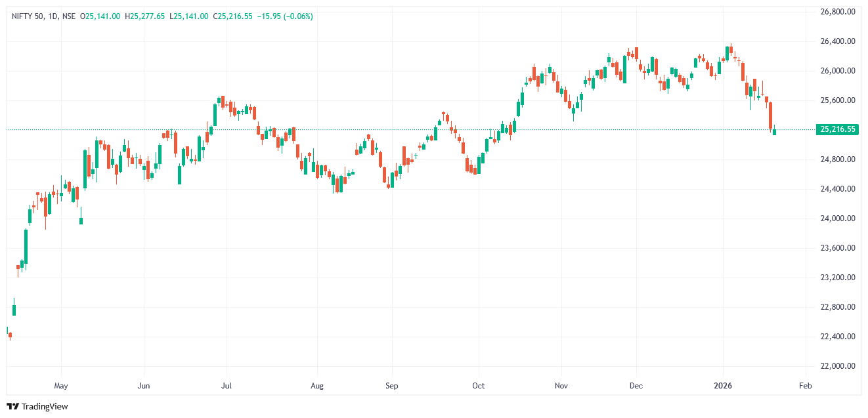
Task: Select the current price tag 25,216.55
Action: pyautogui.click(x=838, y=129)
